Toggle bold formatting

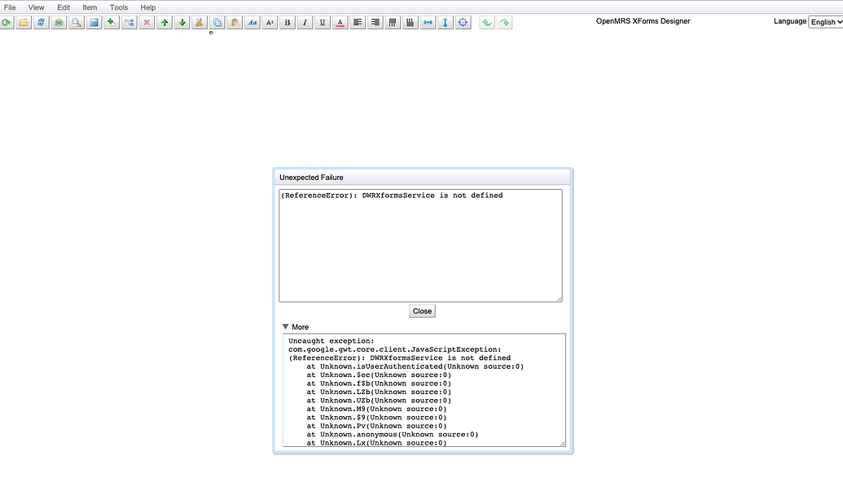[288, 23]
